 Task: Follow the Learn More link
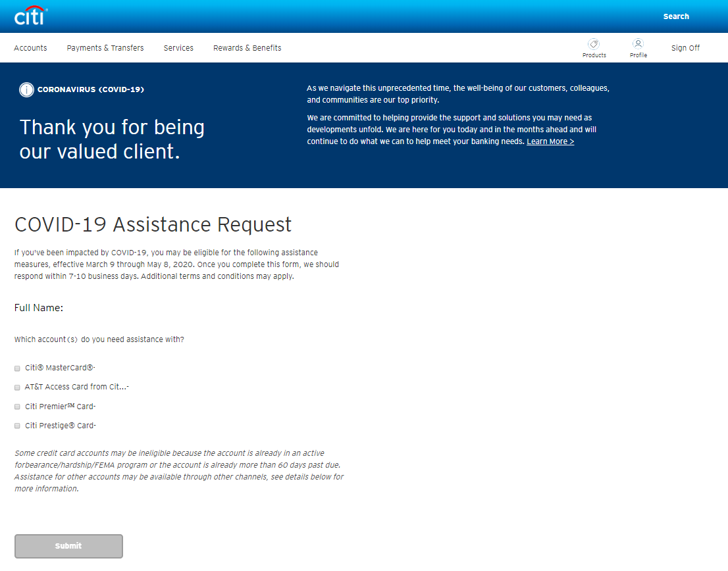[550, 141]
